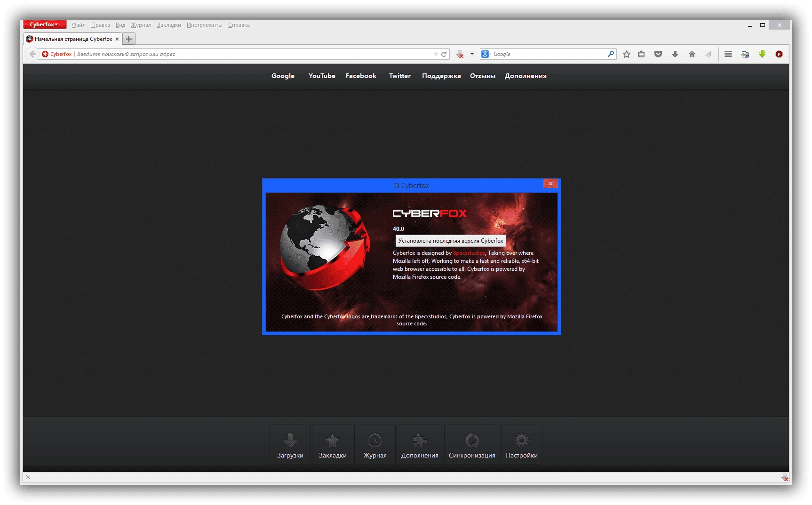Open the hamburger menu
Viewport: 812px width, 505px height.
[728, 54]
